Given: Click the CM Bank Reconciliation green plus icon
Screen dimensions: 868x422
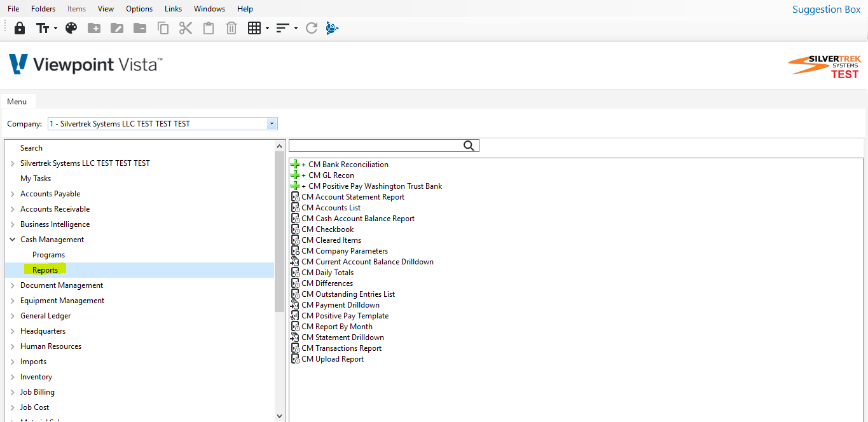Looking at the screenshot, I should [295, 165].
